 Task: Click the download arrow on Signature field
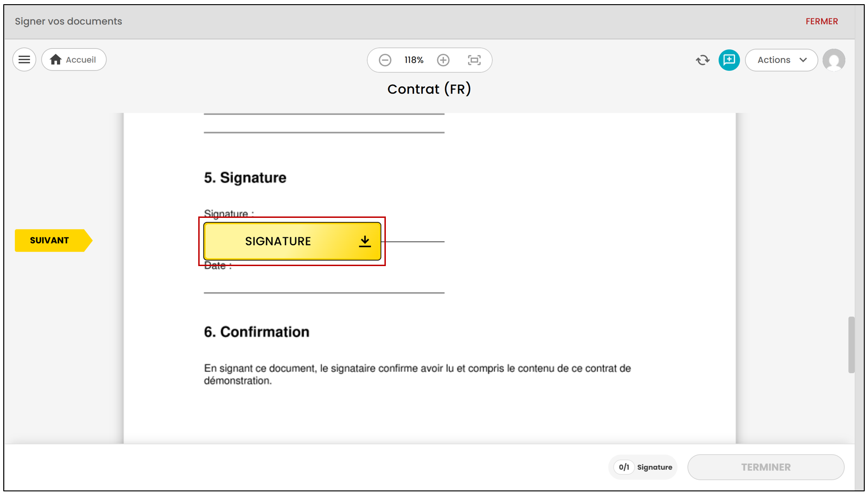coord(365,241)
